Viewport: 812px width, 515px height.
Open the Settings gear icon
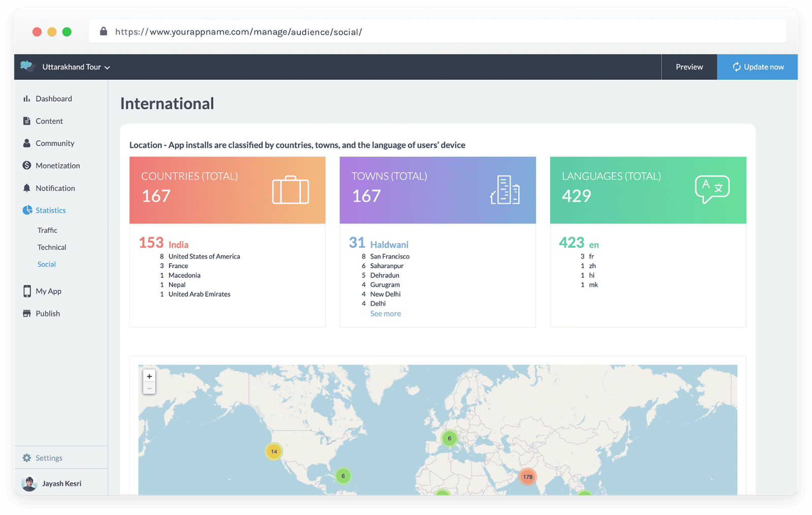27,458
